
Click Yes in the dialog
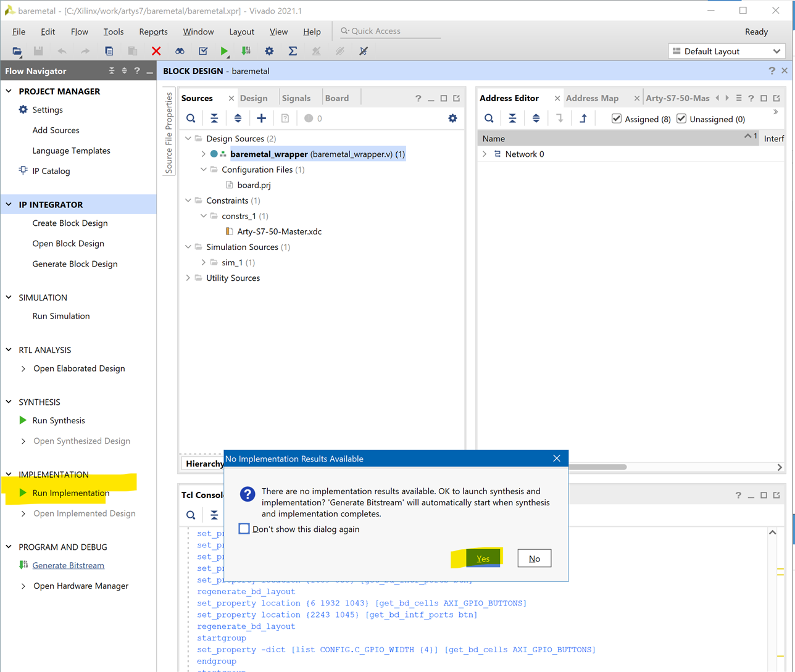click(483, 558)
